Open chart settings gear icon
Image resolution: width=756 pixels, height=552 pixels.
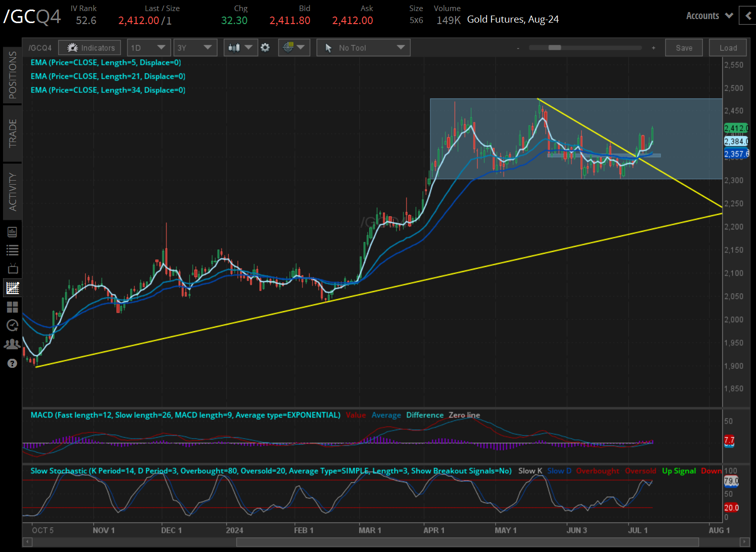point(265,48)
